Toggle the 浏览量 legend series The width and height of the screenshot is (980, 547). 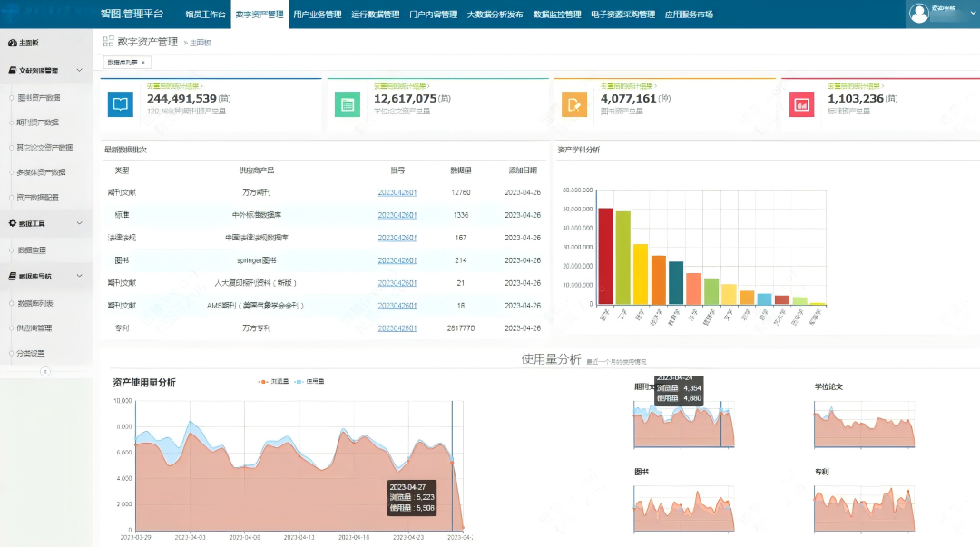(273, 381)
